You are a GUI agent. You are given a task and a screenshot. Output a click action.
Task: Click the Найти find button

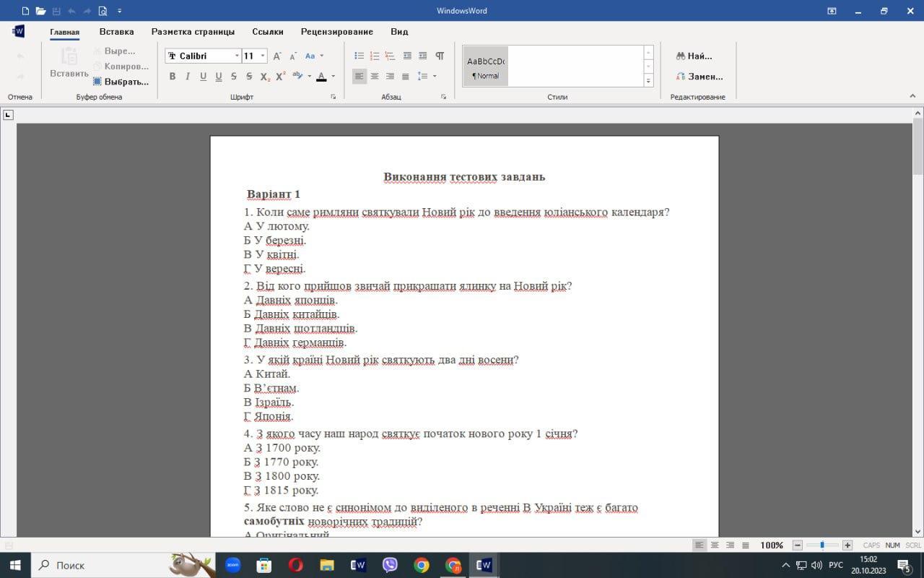coord(694,56)
